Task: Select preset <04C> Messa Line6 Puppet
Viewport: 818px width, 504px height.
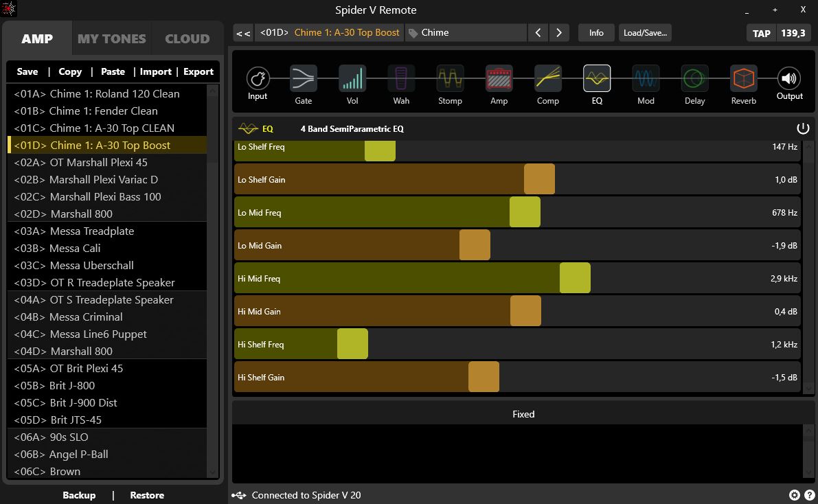Action: (107, 334)
